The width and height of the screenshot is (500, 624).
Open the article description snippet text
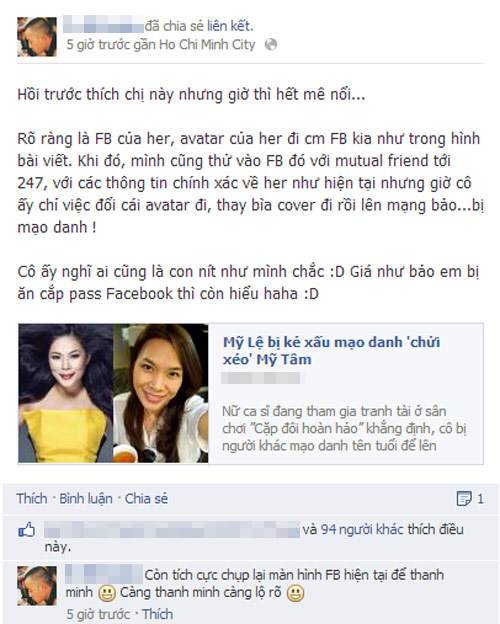pos(344,428)
